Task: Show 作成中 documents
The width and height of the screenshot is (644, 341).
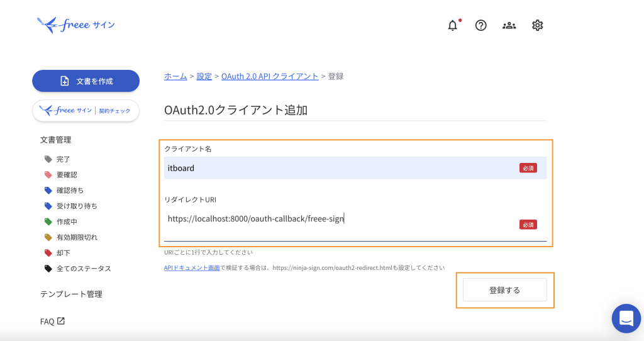Action: (x=66, y=221)
